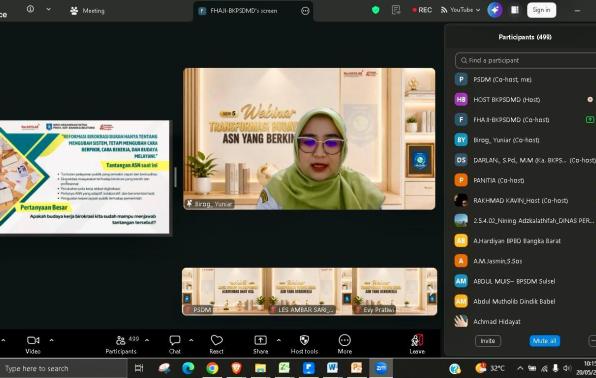596x378 pixels.
Task: Click the Windows taskbar search box
Action: (63, 368)
